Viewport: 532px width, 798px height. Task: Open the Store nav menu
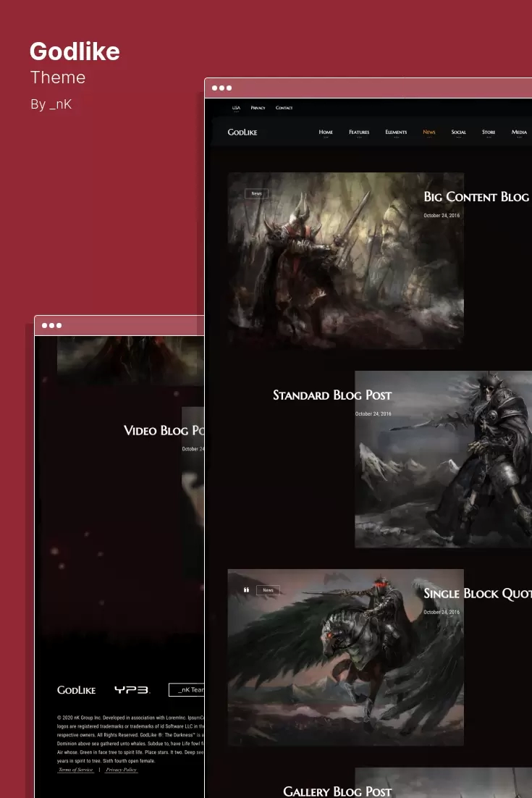pos(489,132)
